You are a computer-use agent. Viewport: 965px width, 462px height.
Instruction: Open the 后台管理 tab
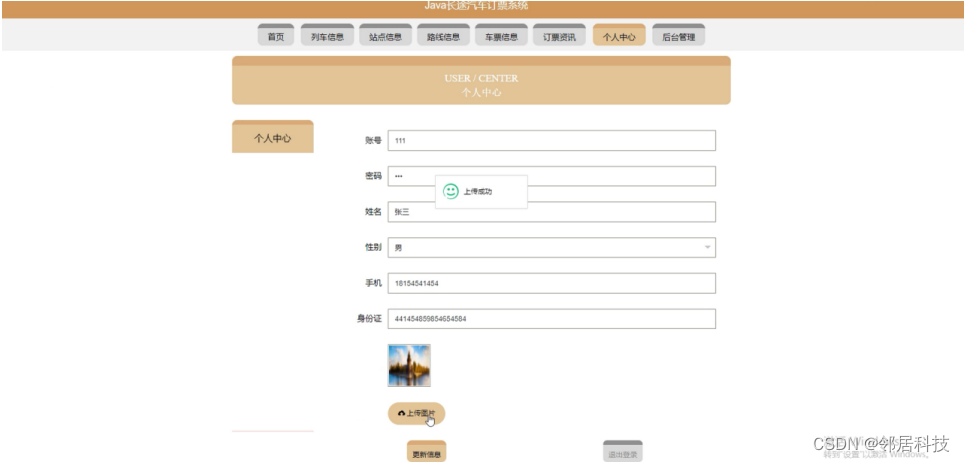point(678,35)
